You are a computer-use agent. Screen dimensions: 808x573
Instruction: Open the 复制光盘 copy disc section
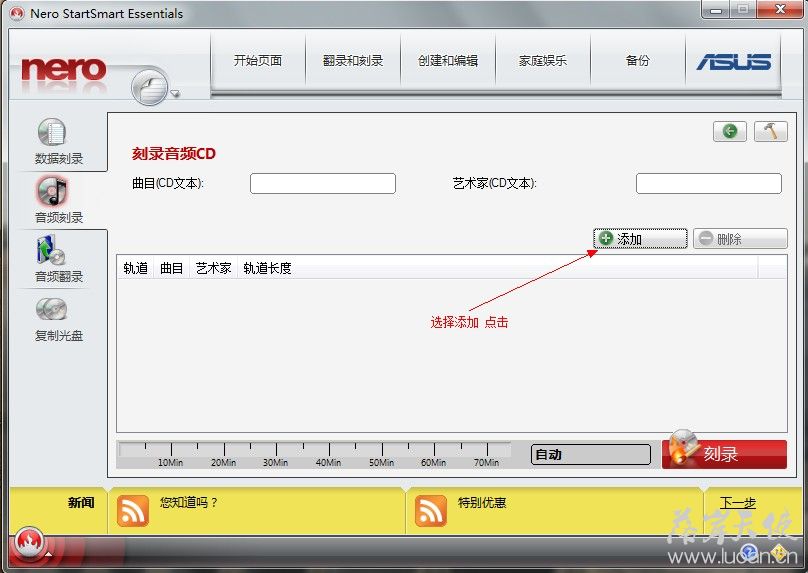pos(58,319)
